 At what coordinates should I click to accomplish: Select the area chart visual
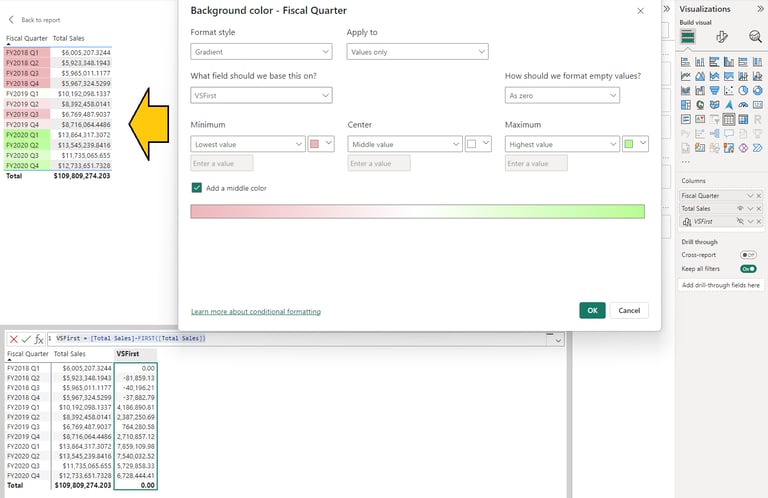click(700, 76)
